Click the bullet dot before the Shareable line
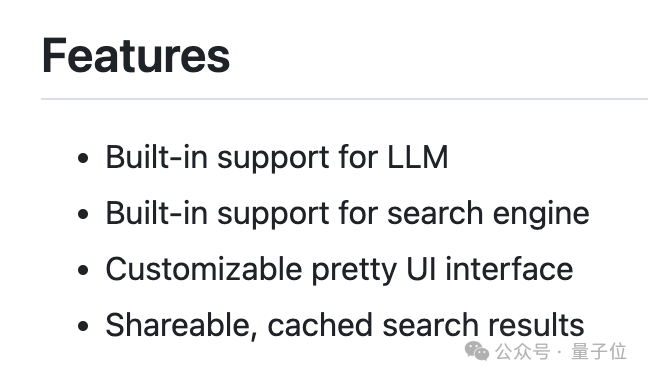Image resolution: width=648 pixels, height=378 pixels. pyautogui.click(x=83, y=326)
